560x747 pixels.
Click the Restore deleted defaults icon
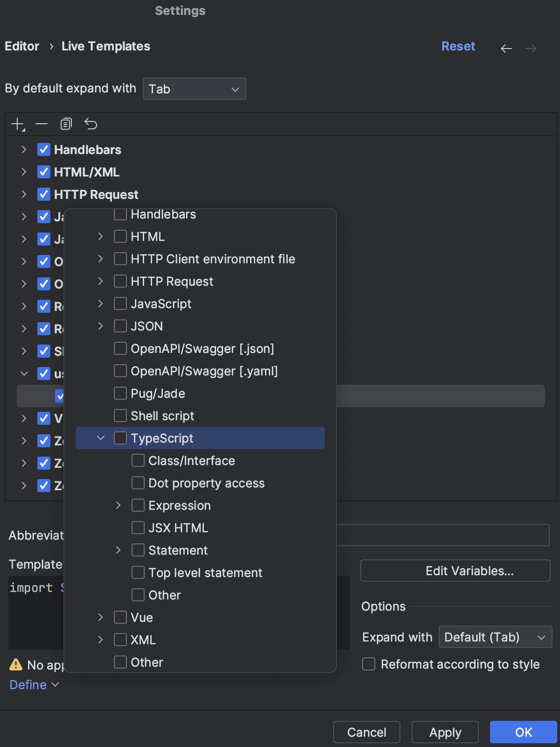(x=91, y=124)
